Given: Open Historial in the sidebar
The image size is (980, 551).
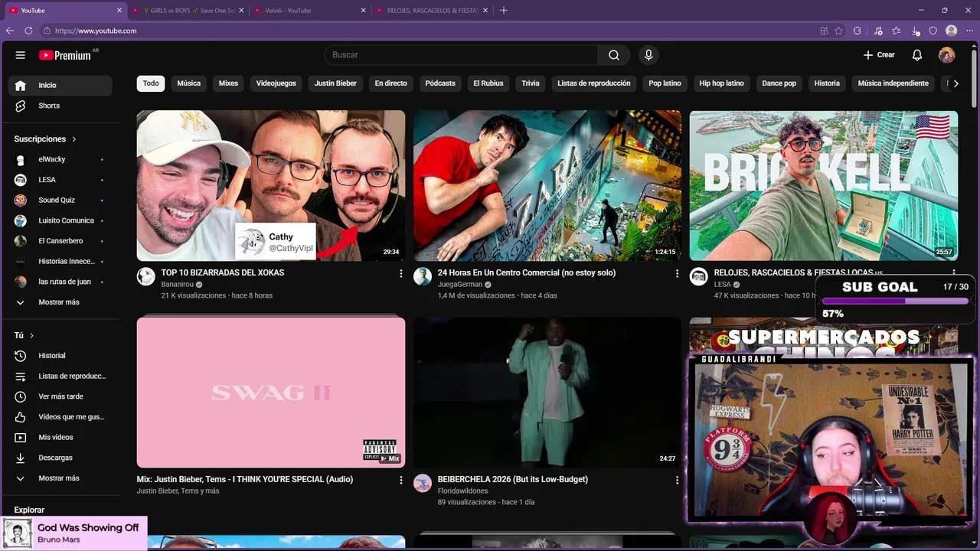Looking at the screenshot, I should [60, 356].
